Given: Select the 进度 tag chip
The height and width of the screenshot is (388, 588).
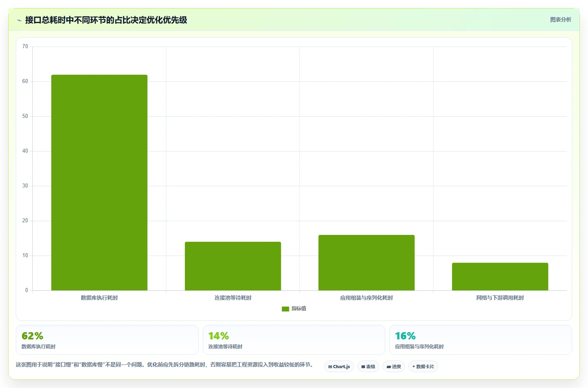Looking at the screenshot, I should pyautogui.click(x=394, y=367).
